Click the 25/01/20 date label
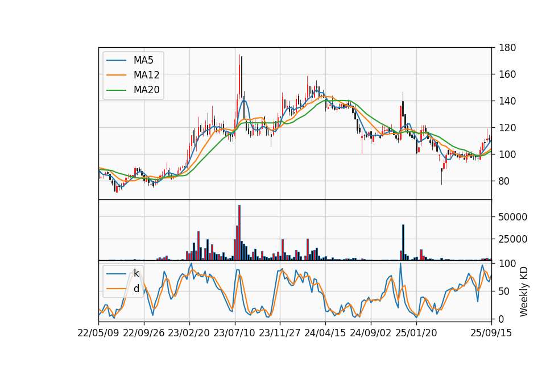The height and width of the screenshot is (392, 546). click(416, 333)
